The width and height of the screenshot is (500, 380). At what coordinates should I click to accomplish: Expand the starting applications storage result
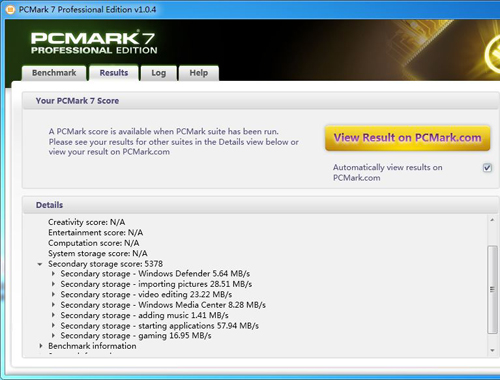[53, 325]
